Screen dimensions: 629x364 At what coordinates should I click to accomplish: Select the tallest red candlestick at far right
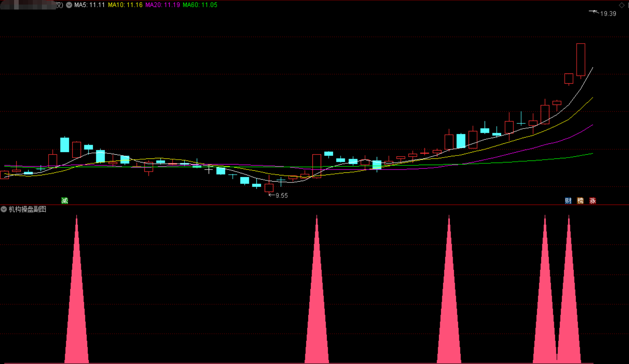[x=581, y=60]
